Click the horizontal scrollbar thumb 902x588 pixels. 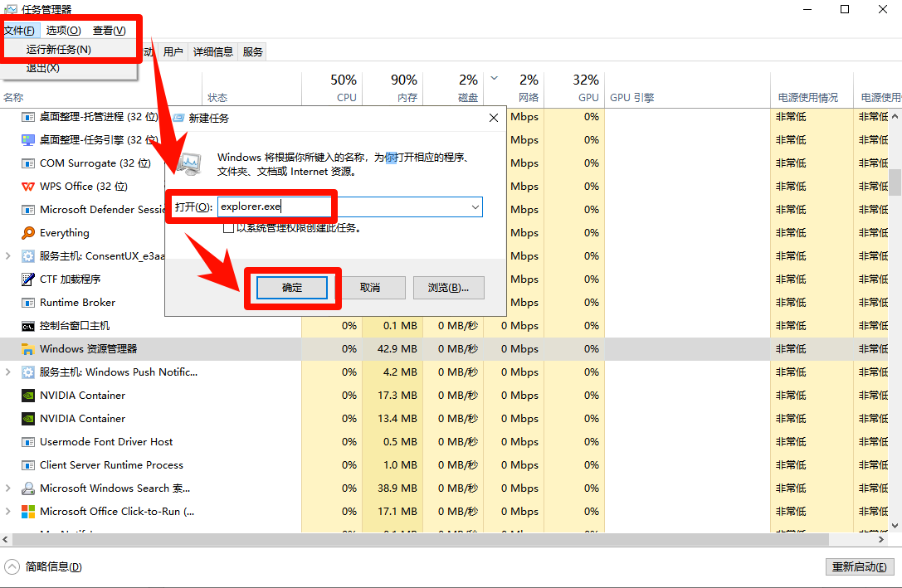click(x=421, y=540)
